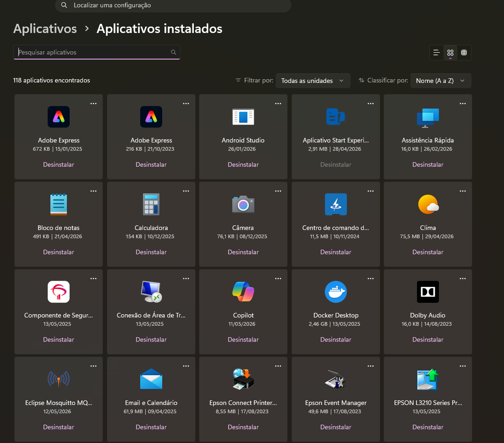
Task: Click the Adobe Express icon dated 21/10/2023
Action: click(151, 117)
